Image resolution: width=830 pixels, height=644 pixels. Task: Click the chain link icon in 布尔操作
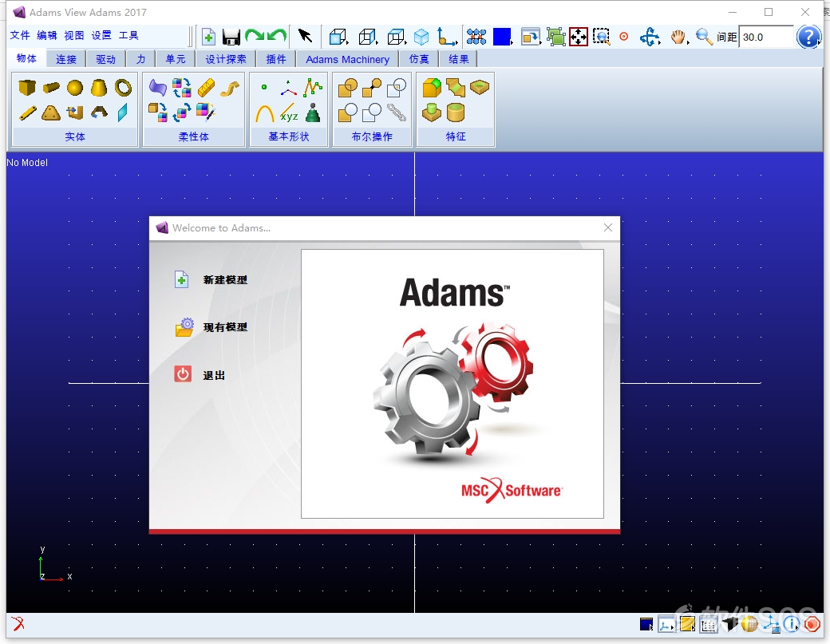[397, 113]
